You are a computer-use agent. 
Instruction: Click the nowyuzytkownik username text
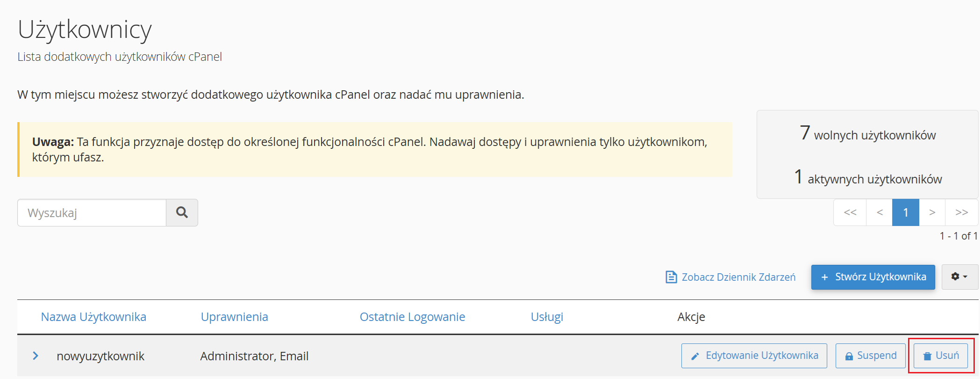[x=100, y=356]
